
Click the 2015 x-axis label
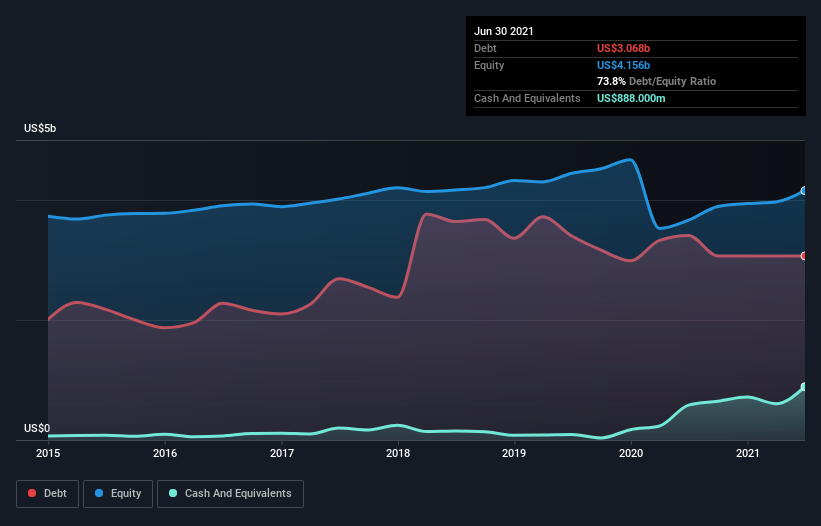click(x=48, y=453)
